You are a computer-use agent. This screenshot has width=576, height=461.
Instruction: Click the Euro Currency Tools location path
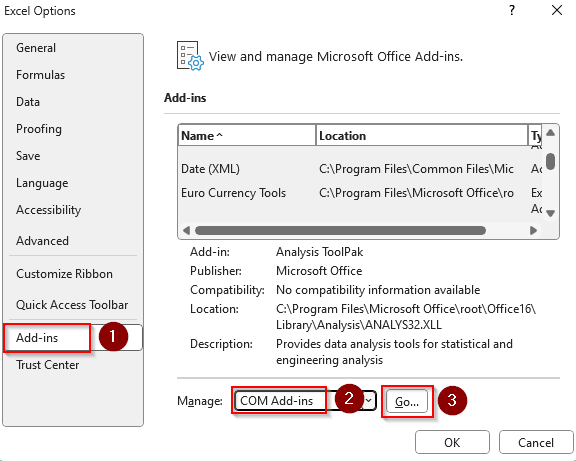point(417,193)
